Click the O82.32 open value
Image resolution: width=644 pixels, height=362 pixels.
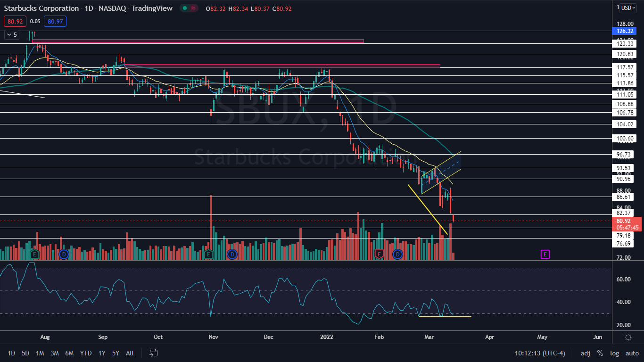(216, 8)
